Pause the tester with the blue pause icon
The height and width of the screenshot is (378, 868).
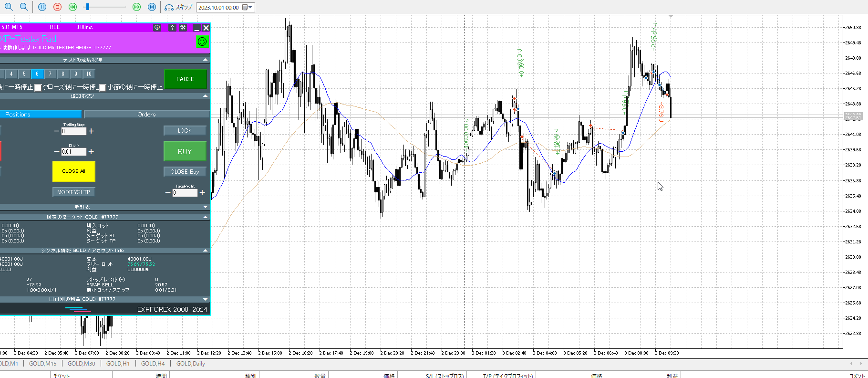(x=42, y=7)
